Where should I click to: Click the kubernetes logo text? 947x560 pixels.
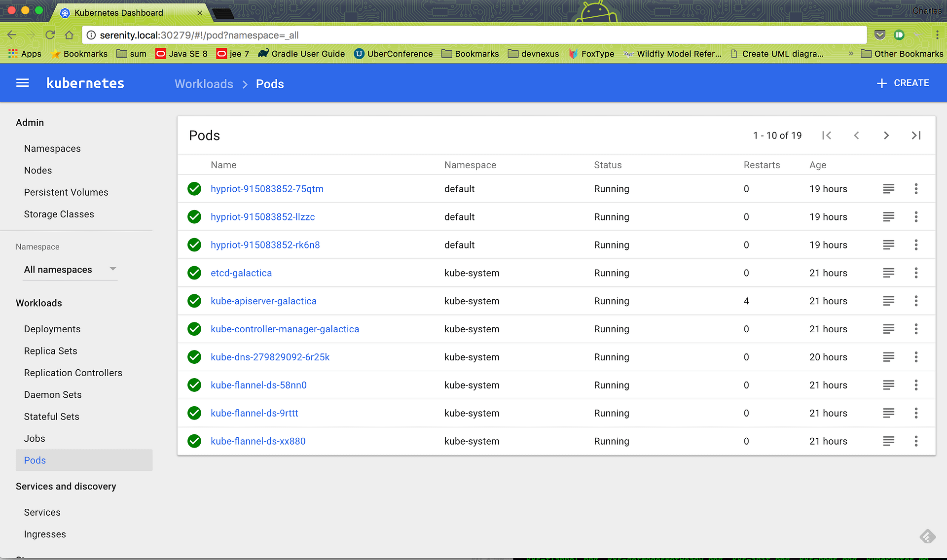85,83
